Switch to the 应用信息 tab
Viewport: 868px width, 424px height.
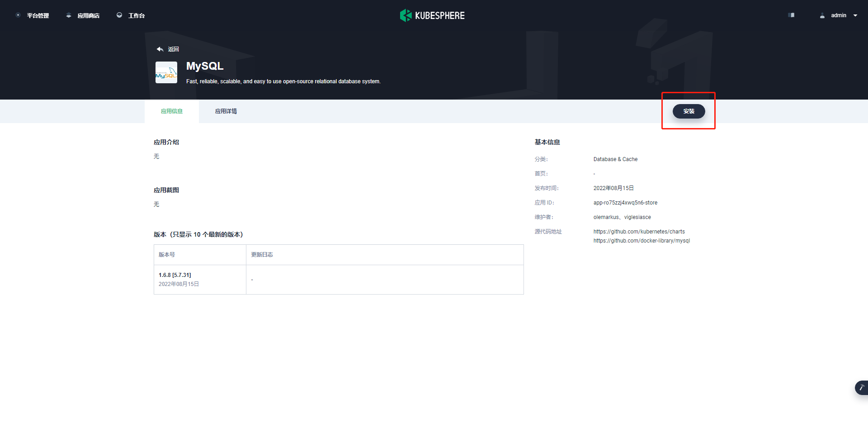(172, 111)
